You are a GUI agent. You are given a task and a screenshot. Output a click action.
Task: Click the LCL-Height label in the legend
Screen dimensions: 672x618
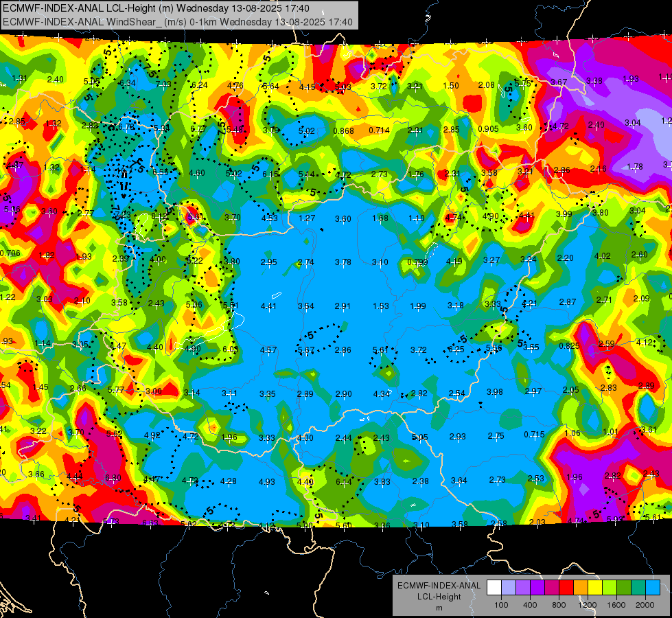(439, 597)
